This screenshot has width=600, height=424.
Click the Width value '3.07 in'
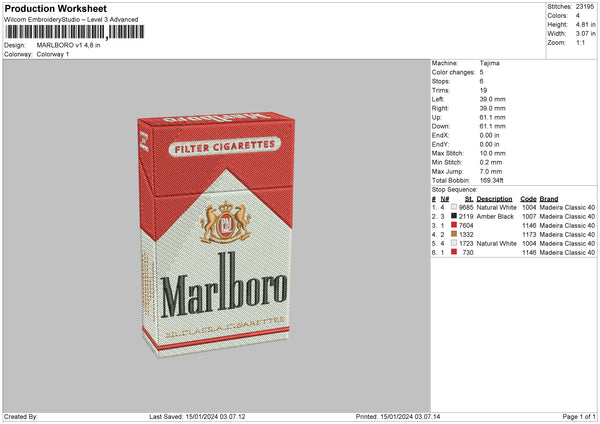click(585, 34)
